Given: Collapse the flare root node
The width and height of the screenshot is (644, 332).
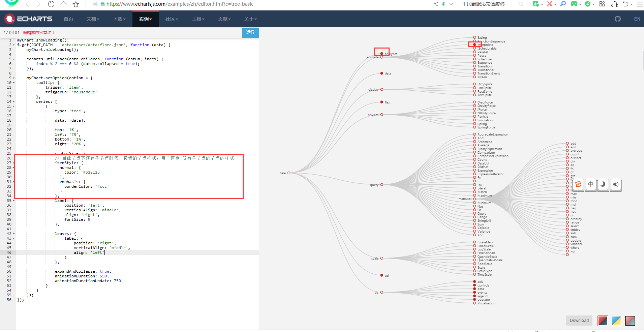Looking at the screenshot, I should click(x=289, y=173).
